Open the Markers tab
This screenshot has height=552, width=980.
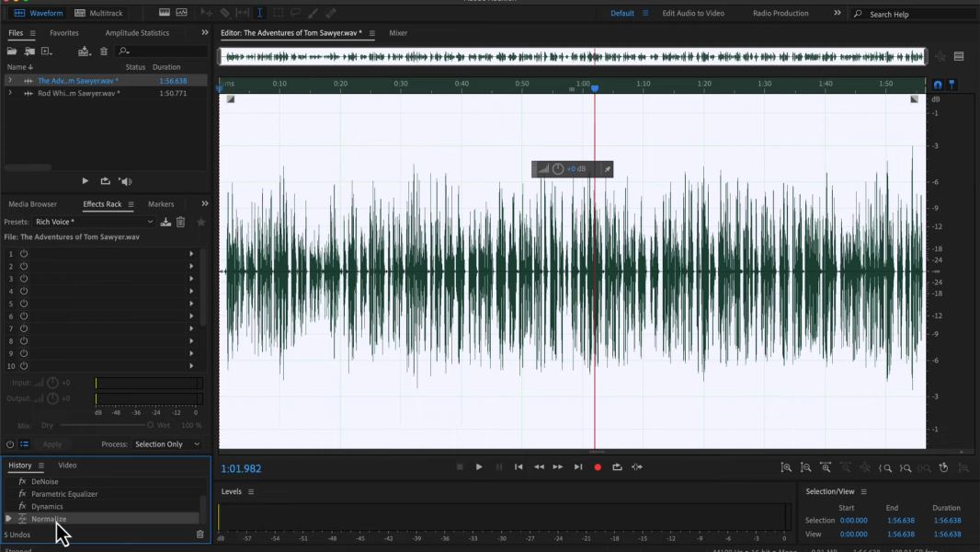pos(161,204)
